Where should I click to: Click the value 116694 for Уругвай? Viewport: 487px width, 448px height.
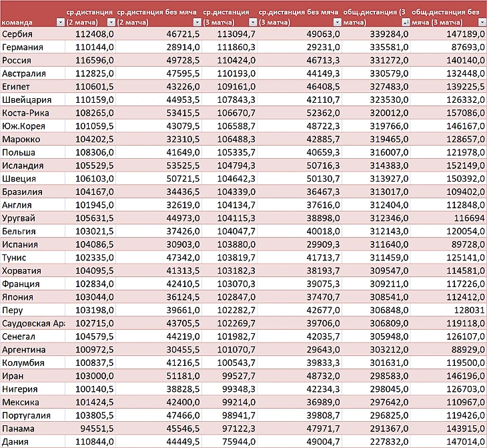(469, 218)
